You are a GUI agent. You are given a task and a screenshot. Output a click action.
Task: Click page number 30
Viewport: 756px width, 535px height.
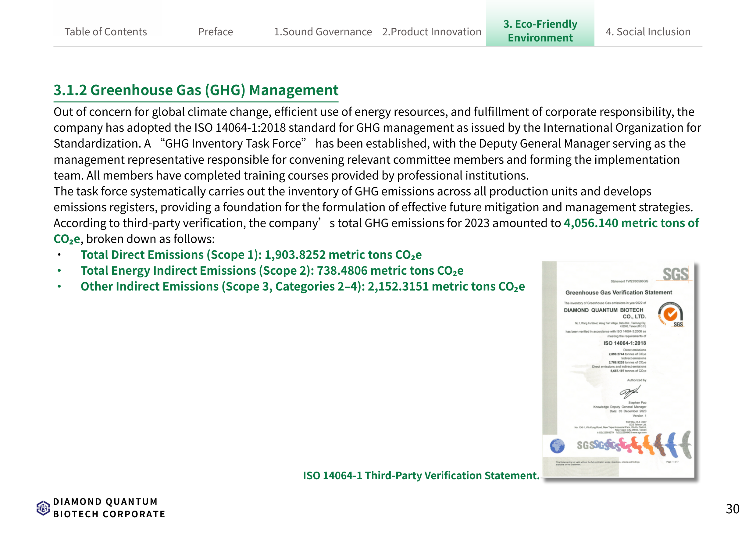pos(732,509)
